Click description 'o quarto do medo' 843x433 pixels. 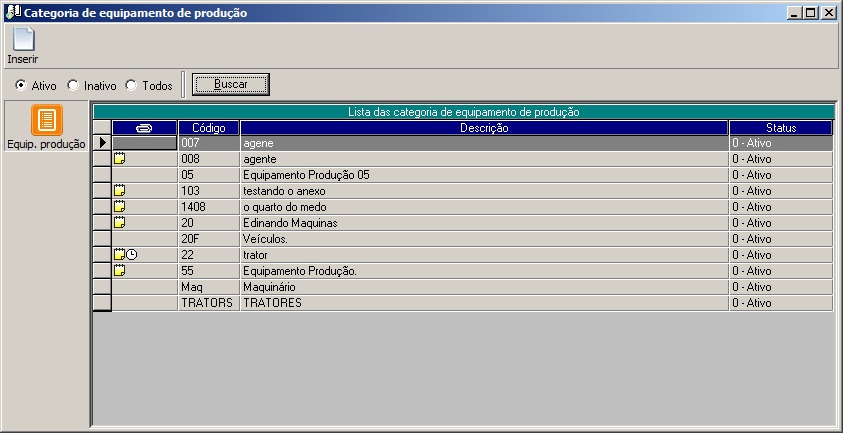284,207
